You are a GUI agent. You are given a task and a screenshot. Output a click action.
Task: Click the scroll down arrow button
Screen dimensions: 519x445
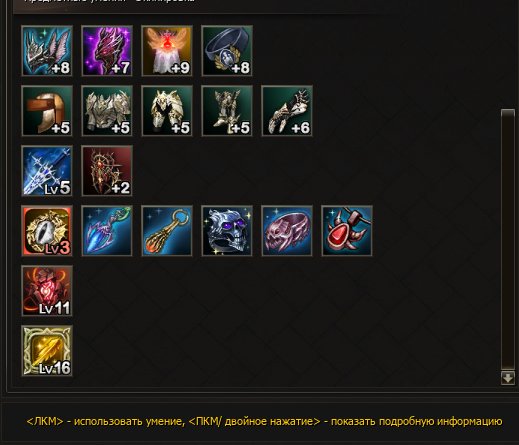[508, 378]
